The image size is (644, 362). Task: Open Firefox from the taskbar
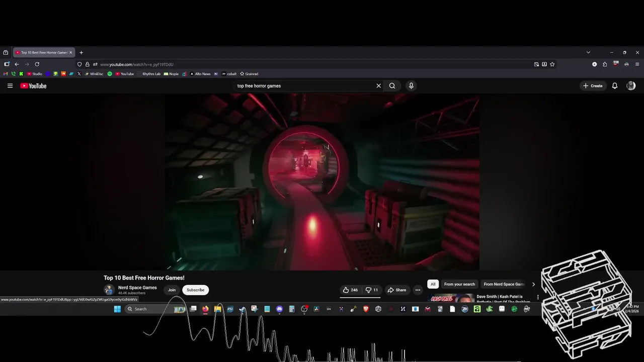[205, 309]
